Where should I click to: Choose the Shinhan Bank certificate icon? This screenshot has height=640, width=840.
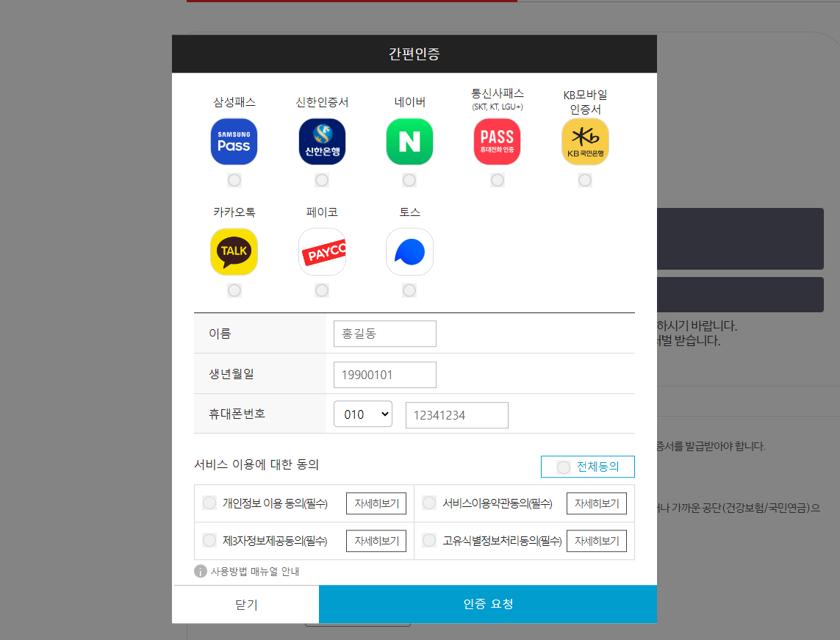click(x=322, y=141)
